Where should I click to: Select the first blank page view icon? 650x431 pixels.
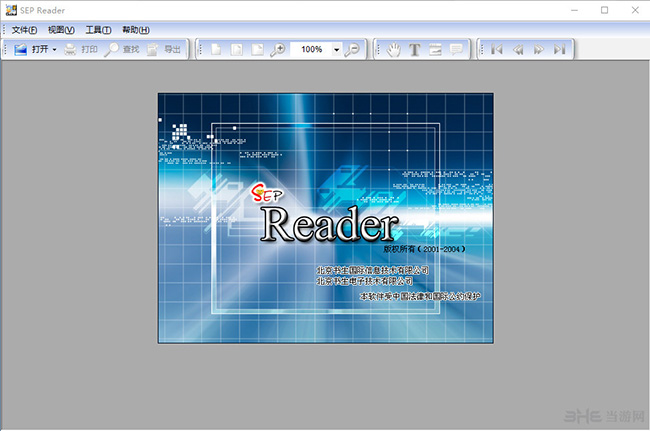pyautogui.click(x=216, y=49)
